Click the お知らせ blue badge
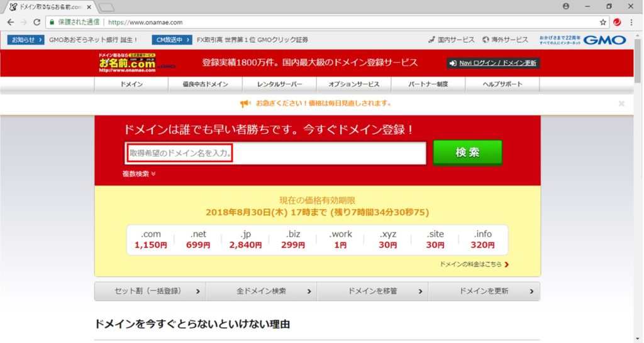 coord(26,40)
